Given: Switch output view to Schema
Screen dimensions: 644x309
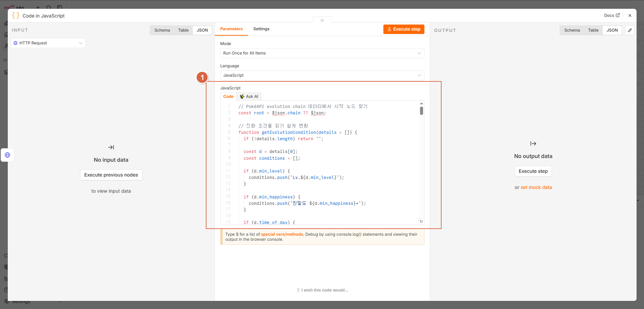Looking at the screenshot, I should [x=572, y=30].
